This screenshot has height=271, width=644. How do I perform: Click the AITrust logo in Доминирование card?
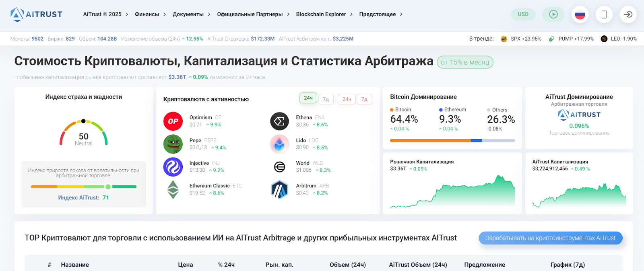579,115
